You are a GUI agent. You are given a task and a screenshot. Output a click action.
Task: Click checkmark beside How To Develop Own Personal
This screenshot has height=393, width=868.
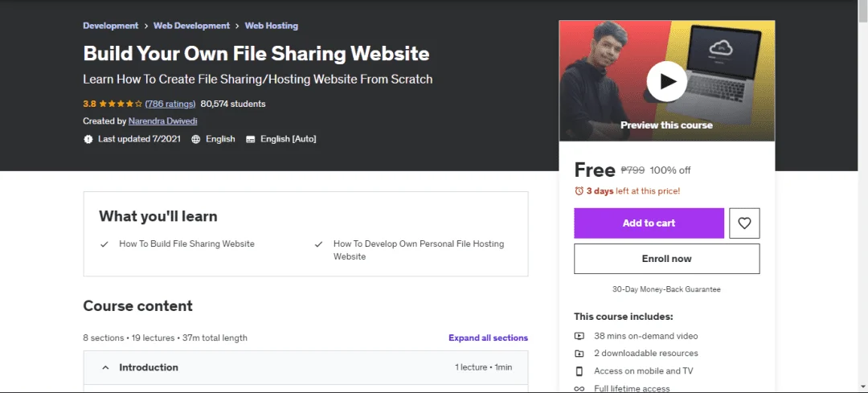318,244
